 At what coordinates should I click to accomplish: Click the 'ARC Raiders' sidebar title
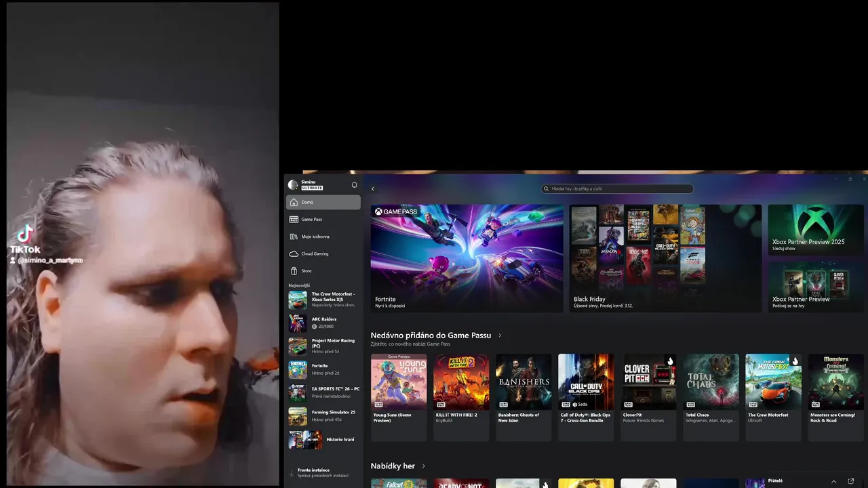(x=324, y=319)
